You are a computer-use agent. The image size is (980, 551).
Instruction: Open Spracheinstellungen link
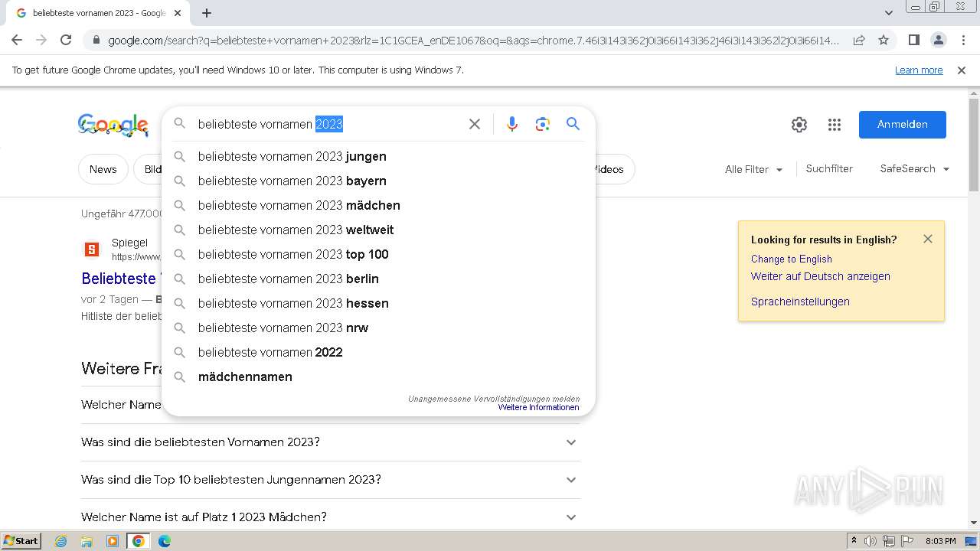click(800, 302)
